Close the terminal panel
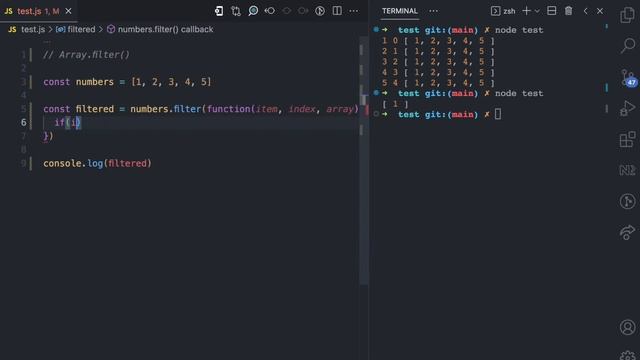The width and height of the screenshot is (640, 360). [600, 11]
